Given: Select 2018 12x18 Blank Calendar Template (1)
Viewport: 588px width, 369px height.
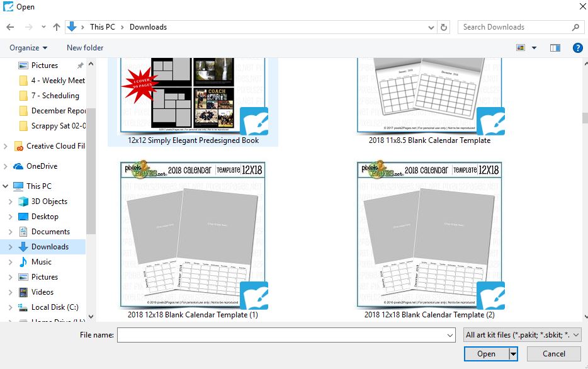Looking at the screenshot, I should [x=193, y=239].
